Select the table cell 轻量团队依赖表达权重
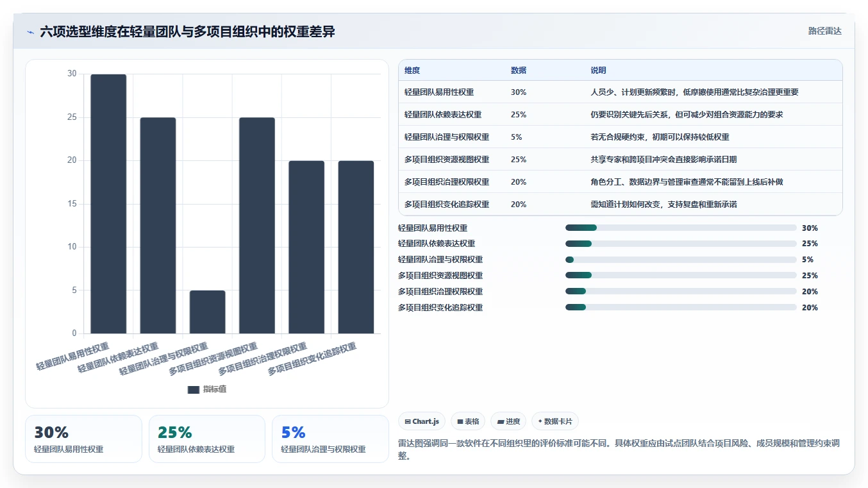Viewport: 868px width, 488px height. coord(443,115)
